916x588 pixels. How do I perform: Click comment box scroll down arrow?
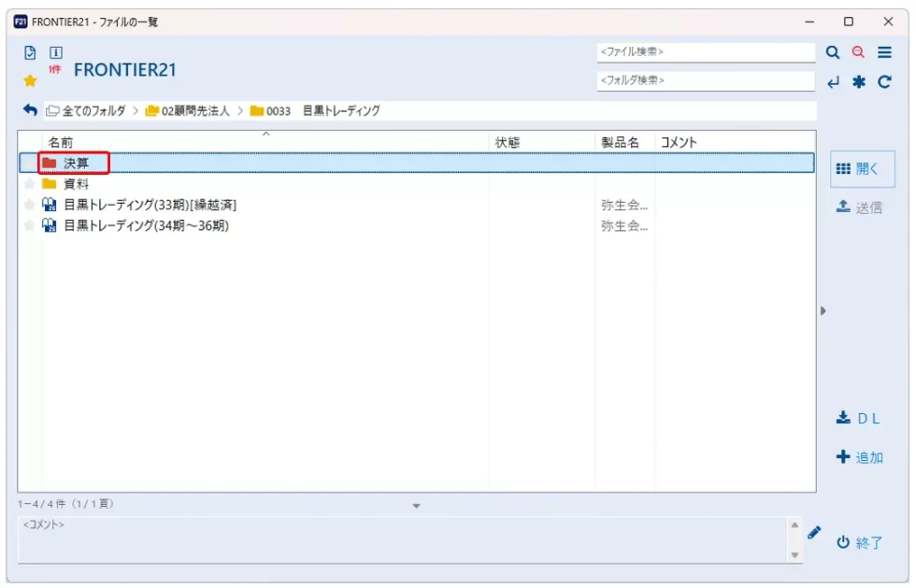point(795,554)
